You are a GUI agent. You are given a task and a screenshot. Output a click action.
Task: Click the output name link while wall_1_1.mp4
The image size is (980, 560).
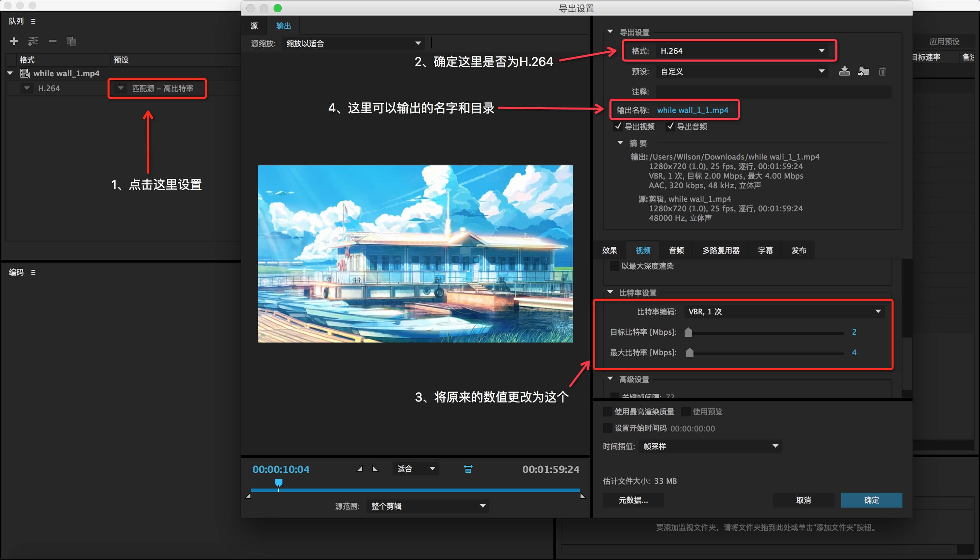tap(692, 110)
